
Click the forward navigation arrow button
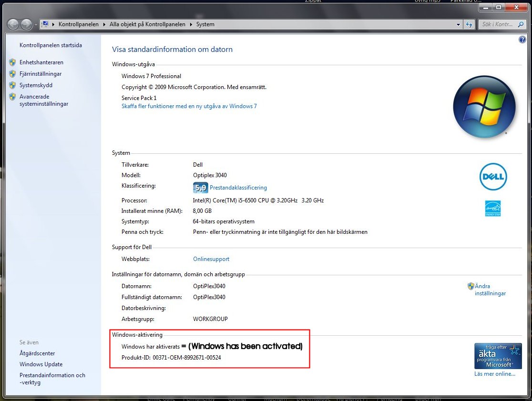(26, 24)
